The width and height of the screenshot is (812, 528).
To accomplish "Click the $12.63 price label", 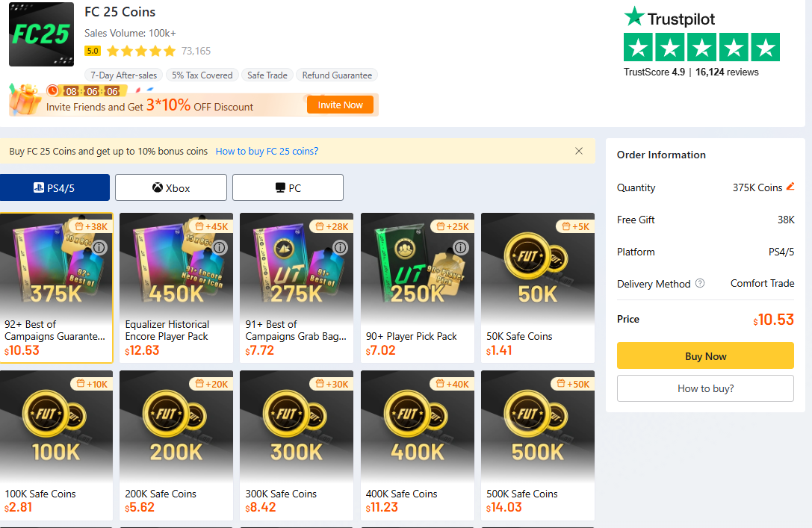I will tap(142, 350).
